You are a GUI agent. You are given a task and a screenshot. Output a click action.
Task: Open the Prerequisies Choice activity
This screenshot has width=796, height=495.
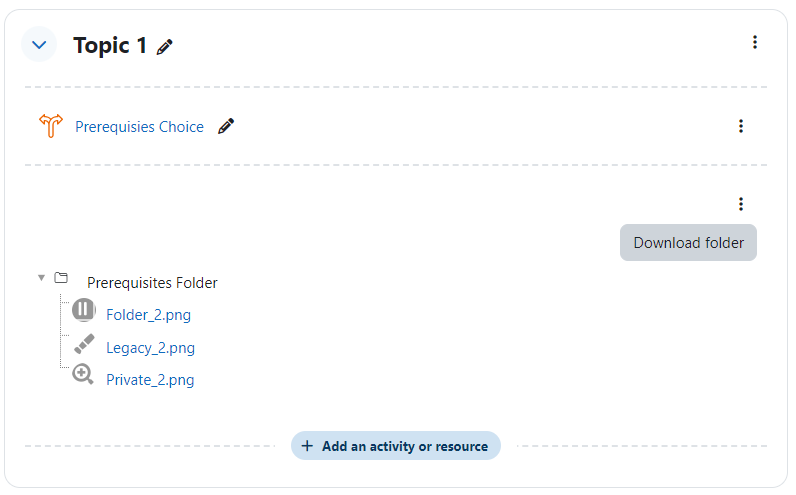point(139,127)
